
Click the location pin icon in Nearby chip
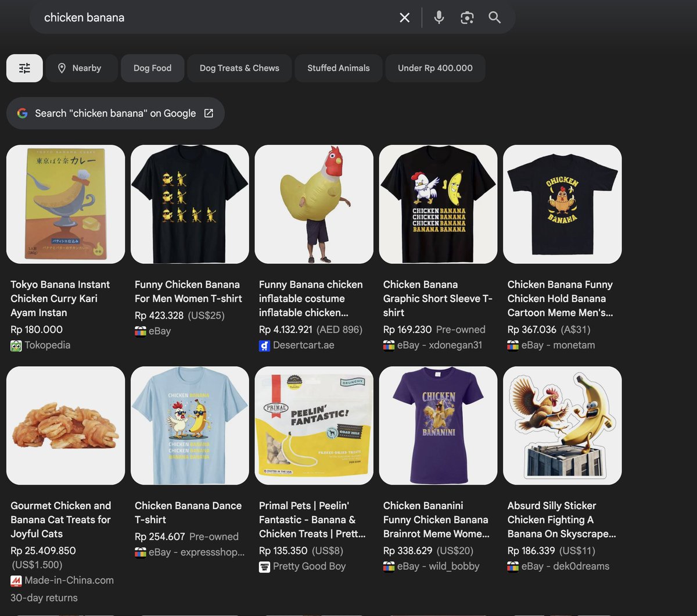coord(62,68)
